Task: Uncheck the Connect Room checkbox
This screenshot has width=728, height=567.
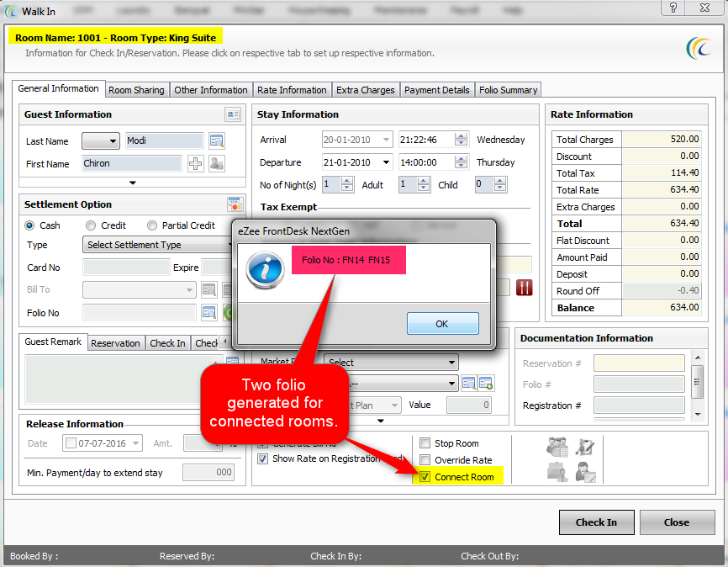Action: [x=425, y=477]
